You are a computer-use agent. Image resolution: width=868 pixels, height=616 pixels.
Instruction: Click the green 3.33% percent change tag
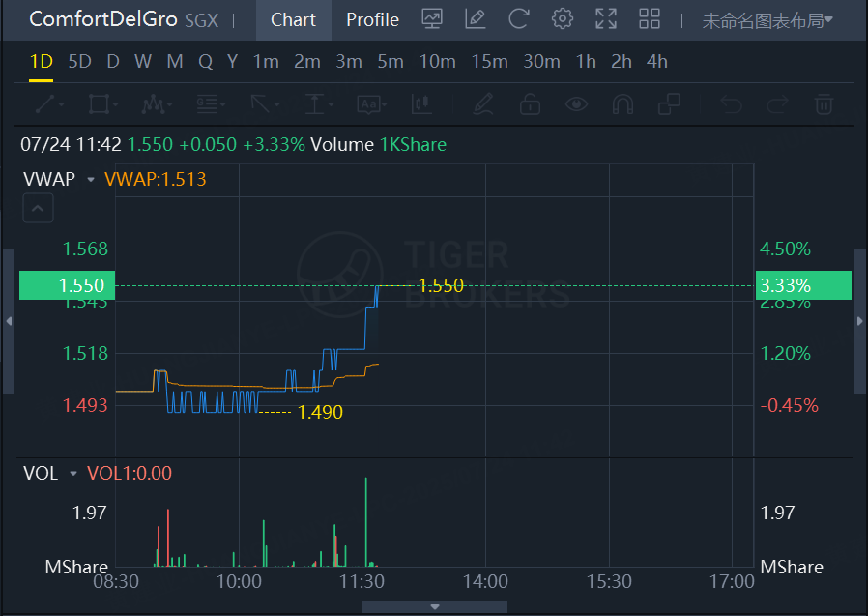[803, 285]
